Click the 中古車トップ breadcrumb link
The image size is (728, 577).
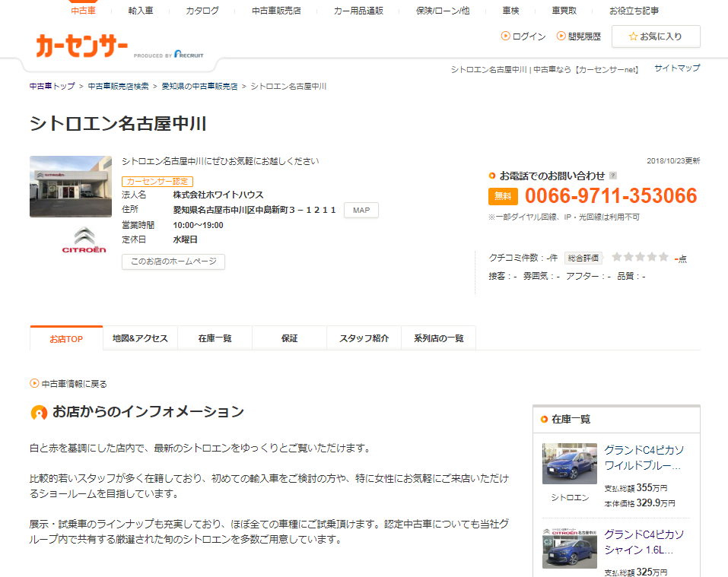[52, 86]
